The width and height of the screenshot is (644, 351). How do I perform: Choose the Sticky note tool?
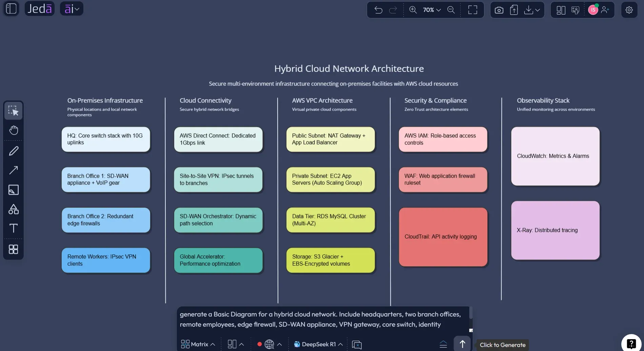click(14, 190)
